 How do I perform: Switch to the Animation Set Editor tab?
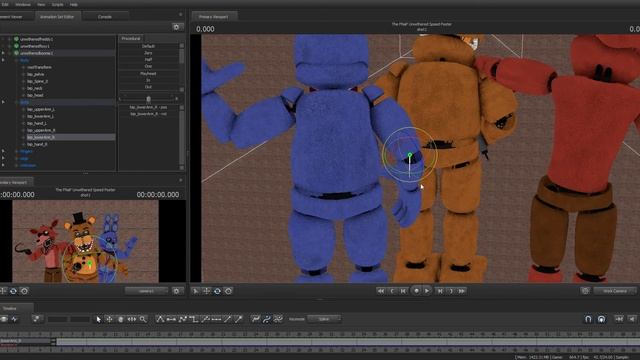tap(57, 17)
